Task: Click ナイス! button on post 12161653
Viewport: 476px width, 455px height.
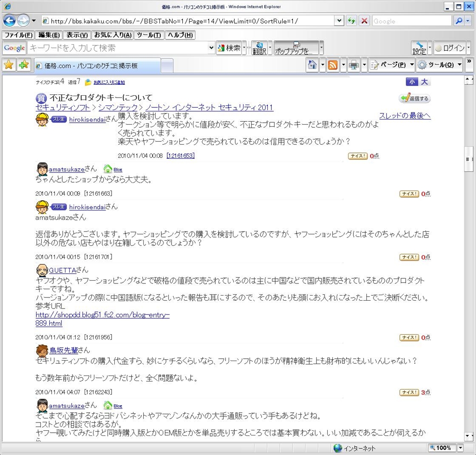Action: point(357,156)
